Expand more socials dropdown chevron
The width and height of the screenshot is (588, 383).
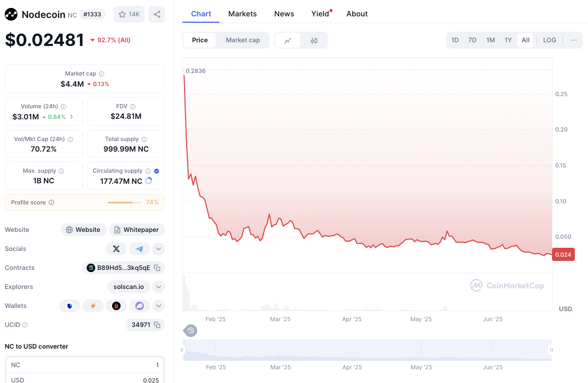159,249
